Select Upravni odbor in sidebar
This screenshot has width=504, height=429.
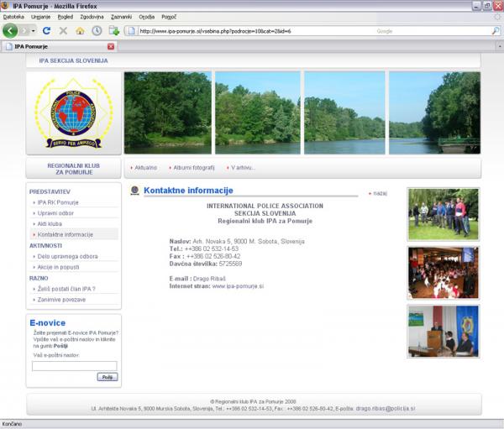(55, 213)
